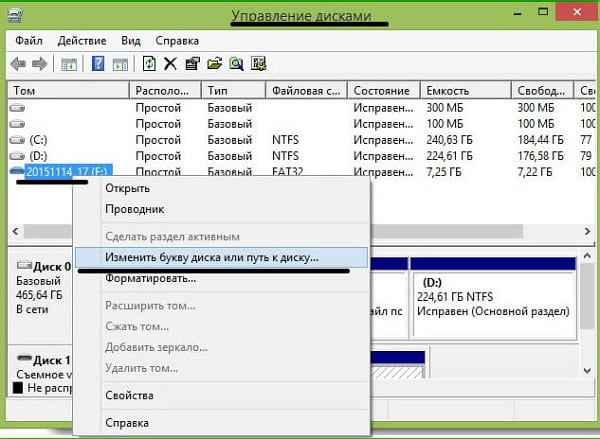Click the show/hide console tree icon

69,64
